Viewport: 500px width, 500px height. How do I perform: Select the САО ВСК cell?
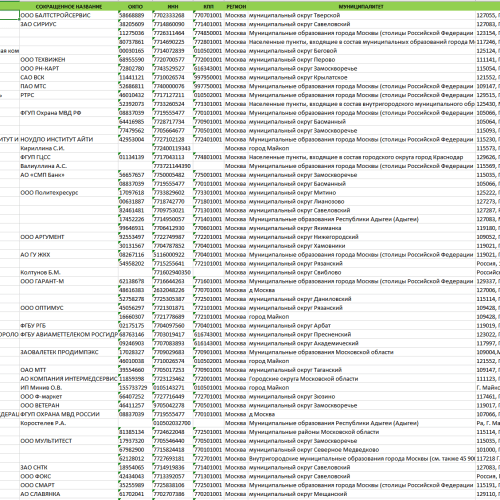[x=69, y=77]
